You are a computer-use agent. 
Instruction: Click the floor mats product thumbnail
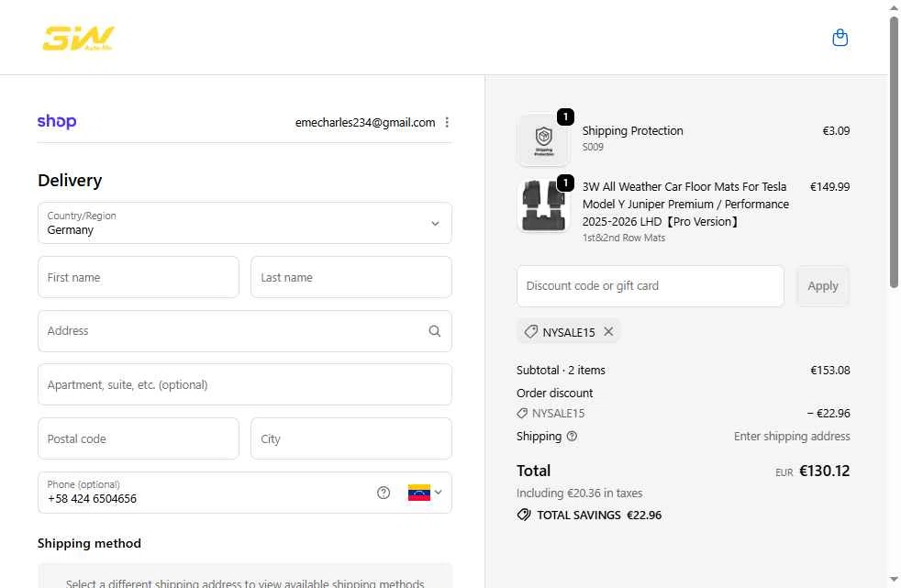pos(543,205)
